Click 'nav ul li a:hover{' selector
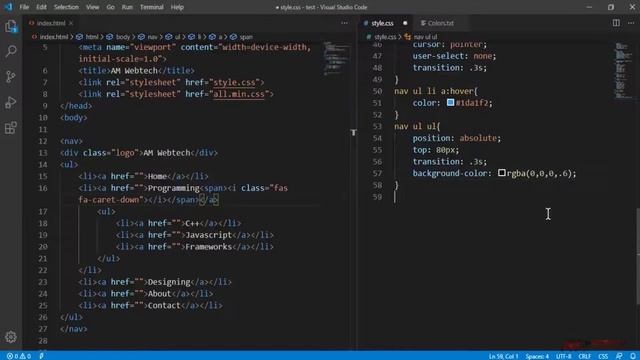The width and height of the screenshot is (640, 360). coord(436,91)
